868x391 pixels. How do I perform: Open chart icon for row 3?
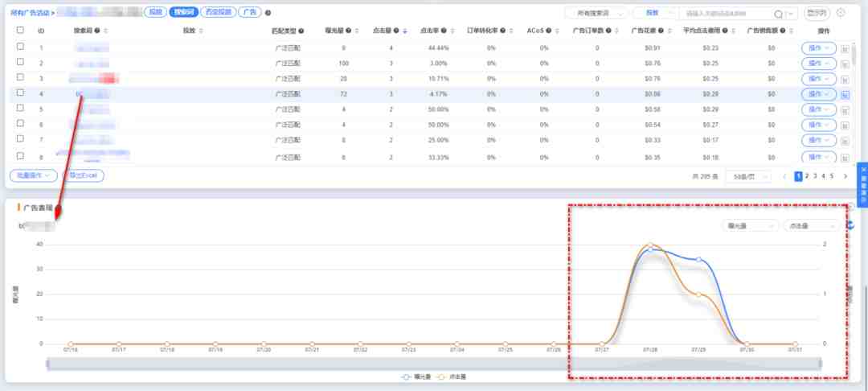pyautogui.click(x=845, y=79)
